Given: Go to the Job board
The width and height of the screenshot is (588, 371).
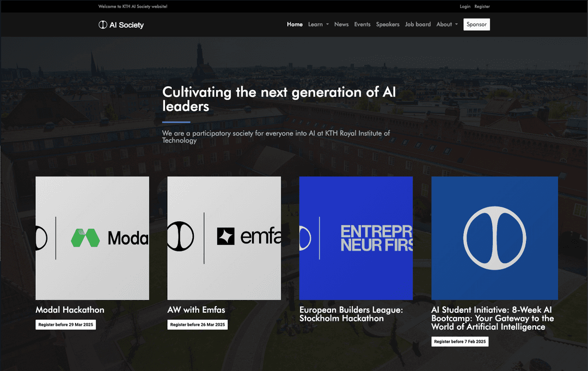Looking at the screenshot, I should 418,25.
